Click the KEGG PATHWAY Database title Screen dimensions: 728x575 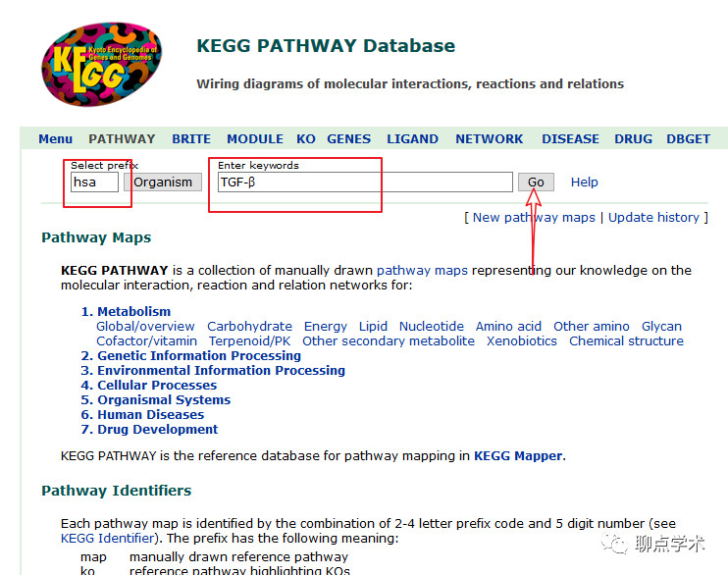click(x=326, y=45)
